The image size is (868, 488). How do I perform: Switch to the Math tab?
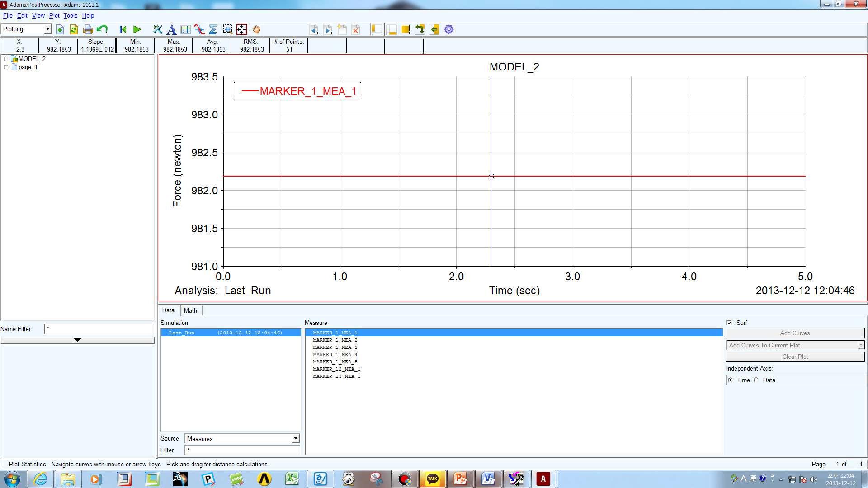click(x=190, y=310)
